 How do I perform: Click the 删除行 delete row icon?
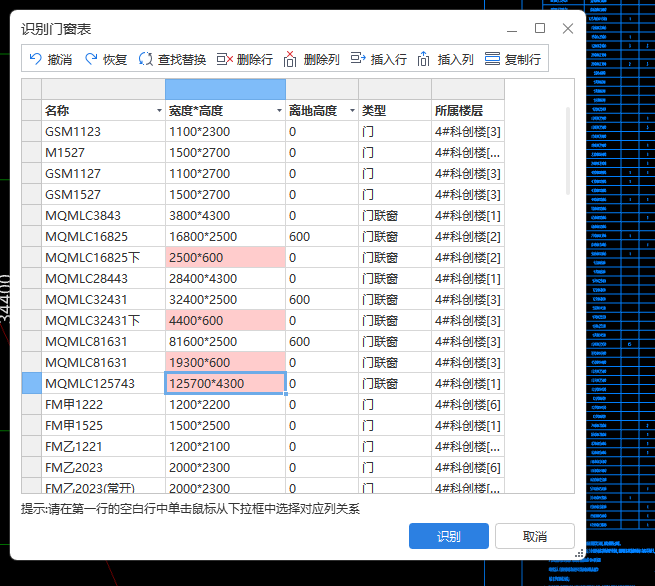225,59
